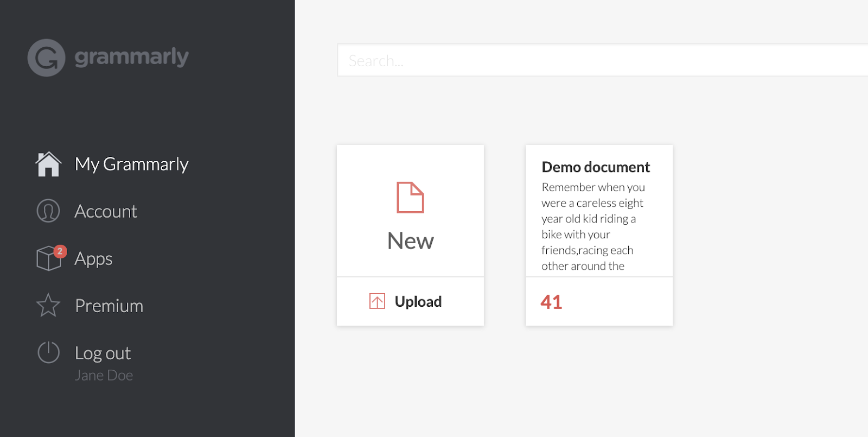The width and height of the screenshot is (868, 437).
Task: Open My Grammarly from the sidebar
Action: point(131,164)
